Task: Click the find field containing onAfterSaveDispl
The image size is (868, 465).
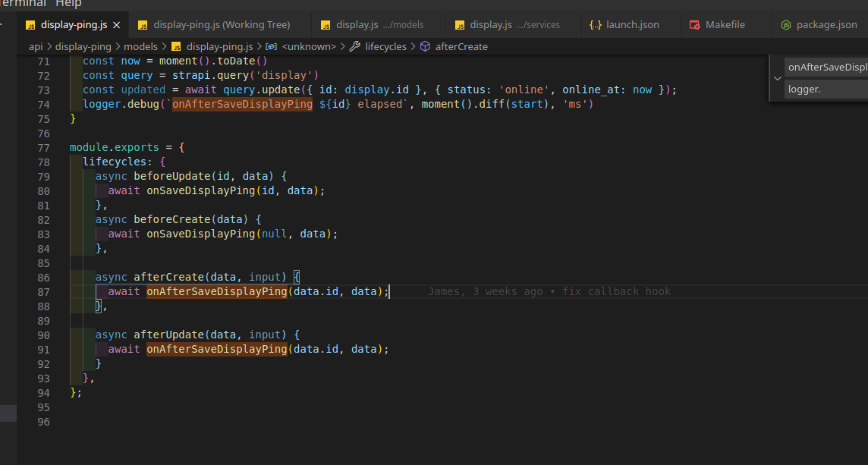Action: [827, 67]
